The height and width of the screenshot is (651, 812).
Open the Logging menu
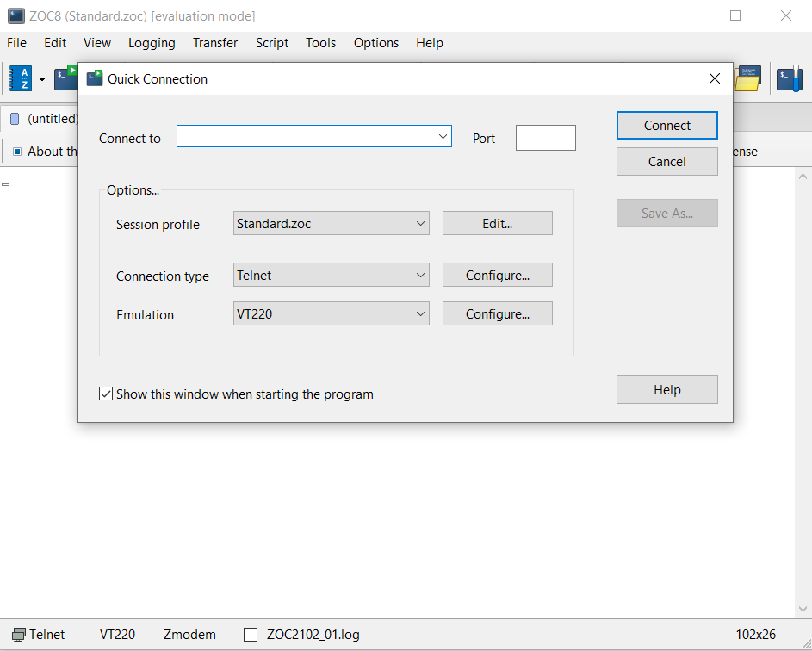pos(152,43)
